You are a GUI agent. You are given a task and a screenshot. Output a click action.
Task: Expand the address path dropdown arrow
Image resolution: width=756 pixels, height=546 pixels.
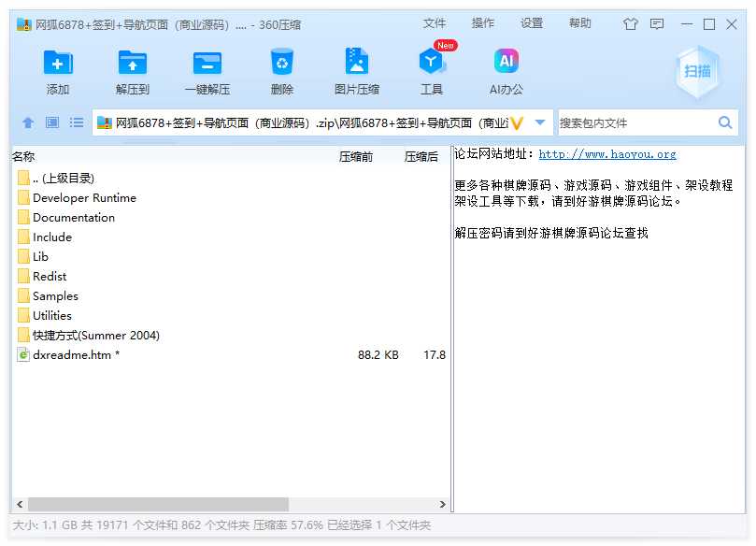point(540,122)
